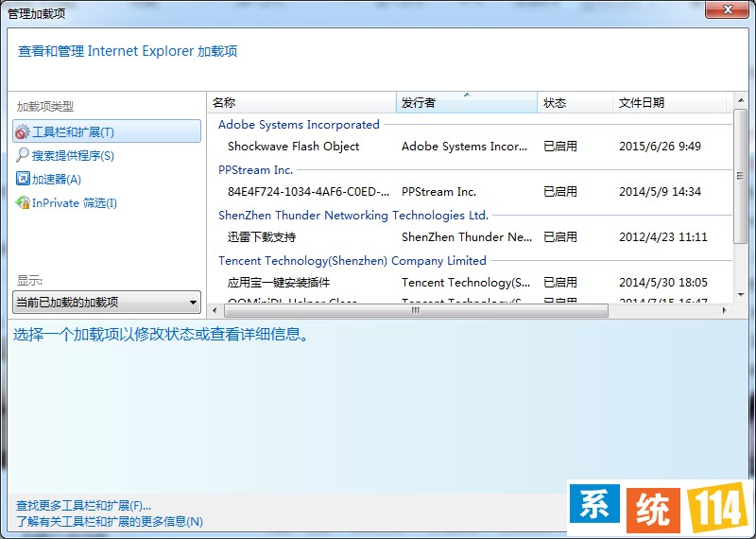
Task: Click the 搜索提供程序 magnifier icon
Action: pyautogui.click(x=23, y=156)
